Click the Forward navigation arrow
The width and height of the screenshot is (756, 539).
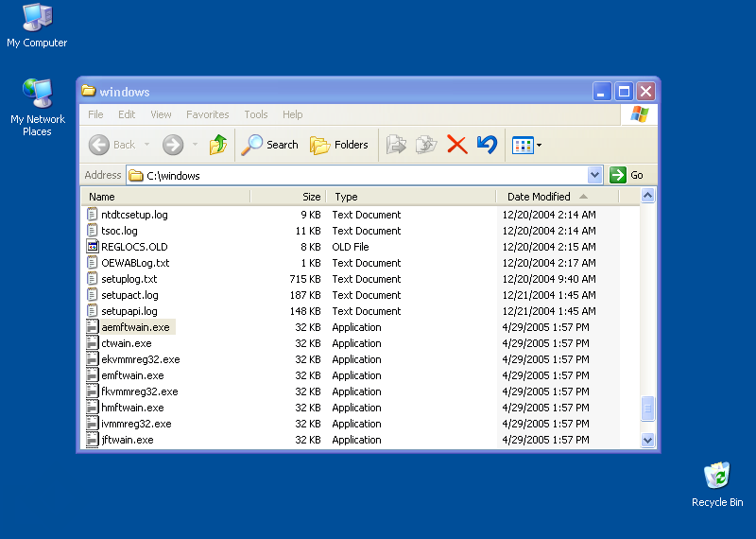[x=173, y=145]
